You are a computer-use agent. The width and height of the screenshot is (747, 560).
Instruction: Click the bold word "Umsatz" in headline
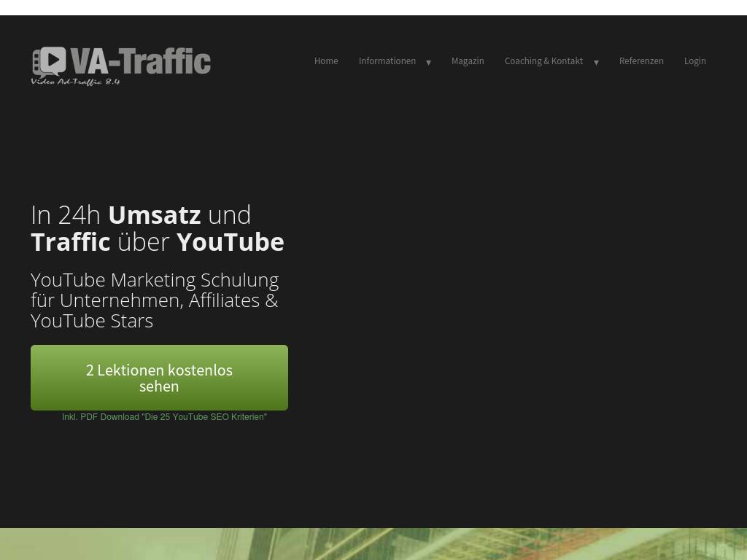[154, 215]
